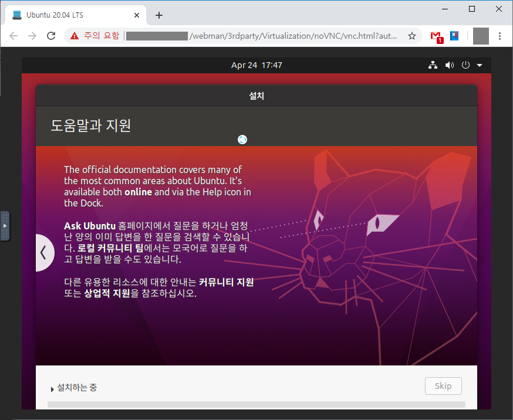Open the Gmail extension icon
This screenshot has height=420, width=513.
(x=436, y=36)
